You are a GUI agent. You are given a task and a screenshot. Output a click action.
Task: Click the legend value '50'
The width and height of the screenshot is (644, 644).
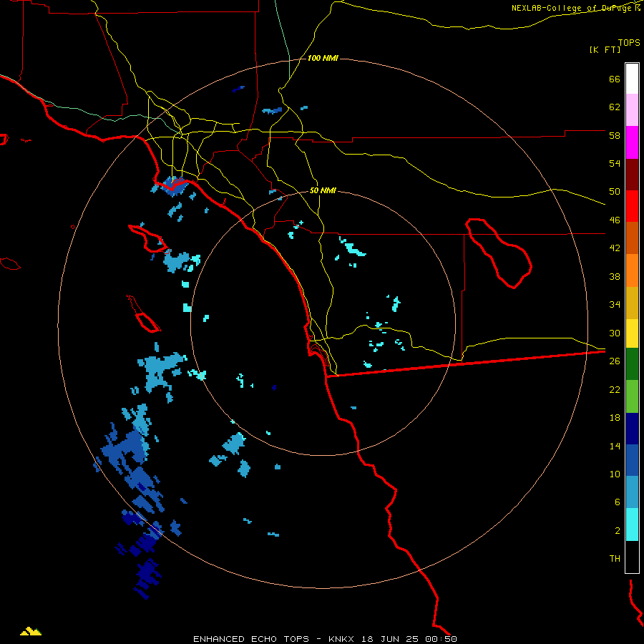tap(615, 192)
